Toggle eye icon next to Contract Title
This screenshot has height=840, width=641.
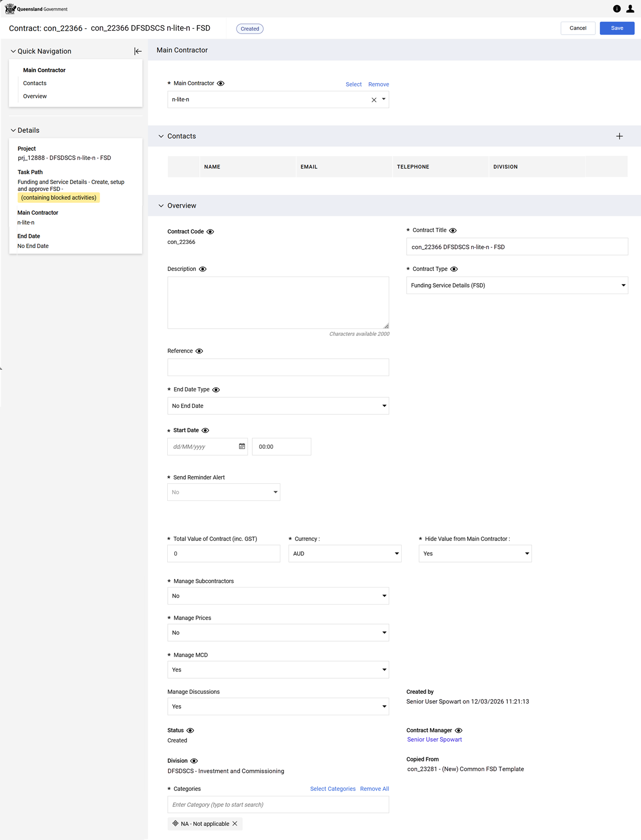pyautogui.click(x=453, y=230)
